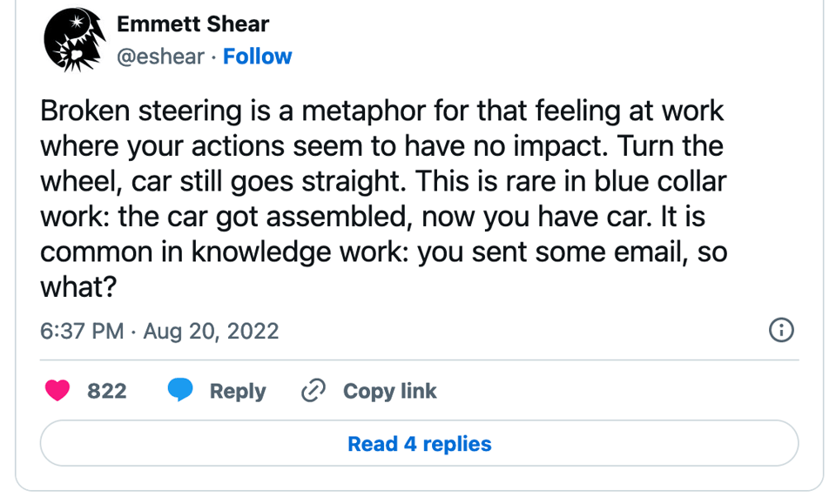The image size is (836, 504).
Task: Click the Aug 20, 2022 date
Action: (211, 331)
